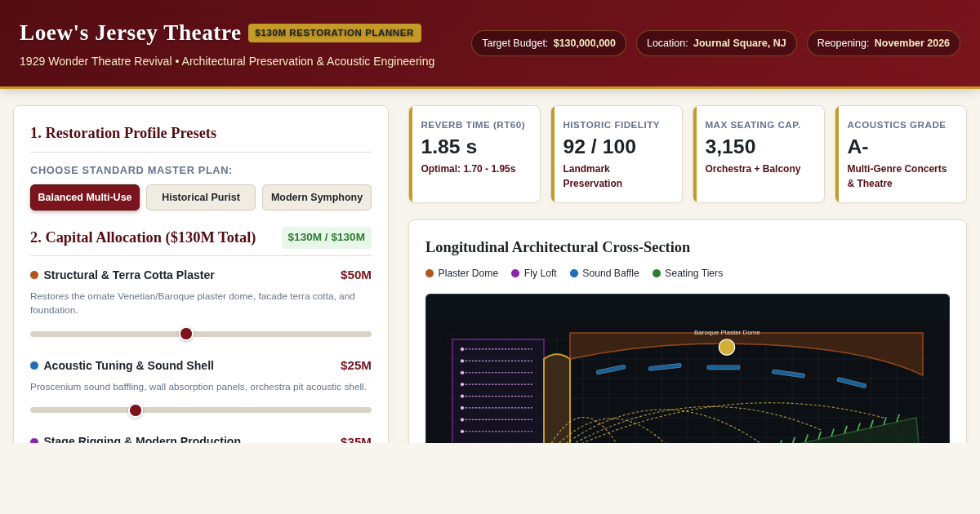Click the $25M acoustic tuning value

point(356,366)
